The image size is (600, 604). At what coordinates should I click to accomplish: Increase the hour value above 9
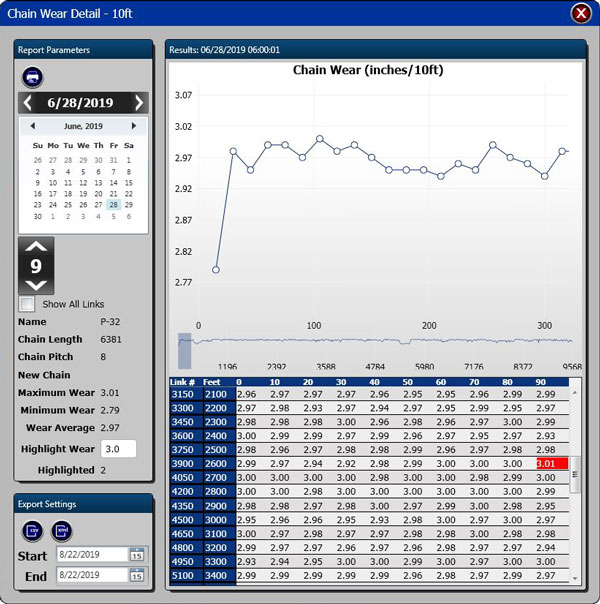coord(36,247)
